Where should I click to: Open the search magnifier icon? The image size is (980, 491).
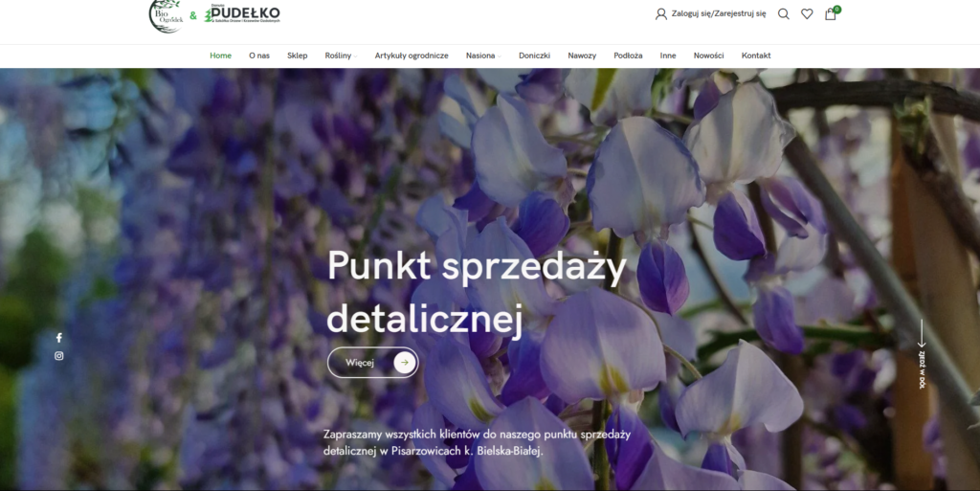tap(783, 13)
